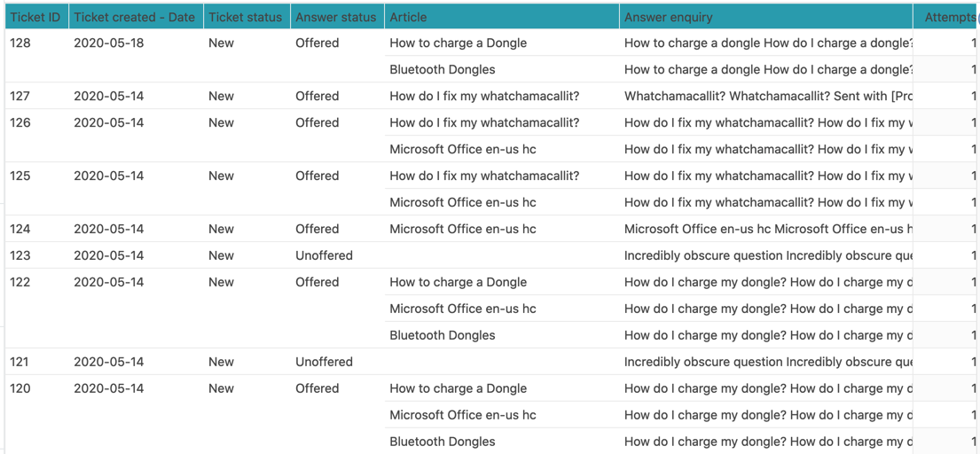
Task: Select ticket 123's Incredibly obscure question enquiry
Action: pos(767,255)
